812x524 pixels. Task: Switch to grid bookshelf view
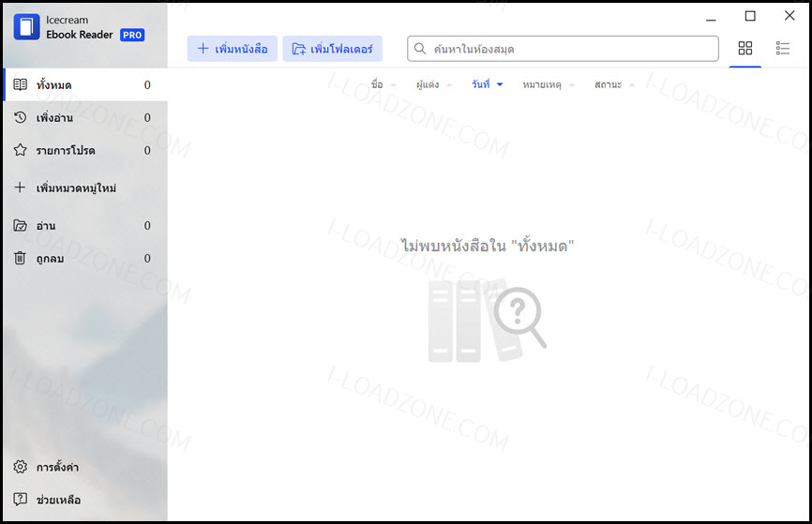(745, 48)
